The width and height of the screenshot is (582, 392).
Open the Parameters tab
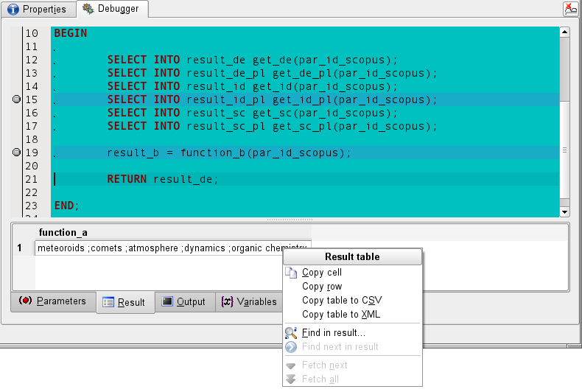(x=53, y=301)
